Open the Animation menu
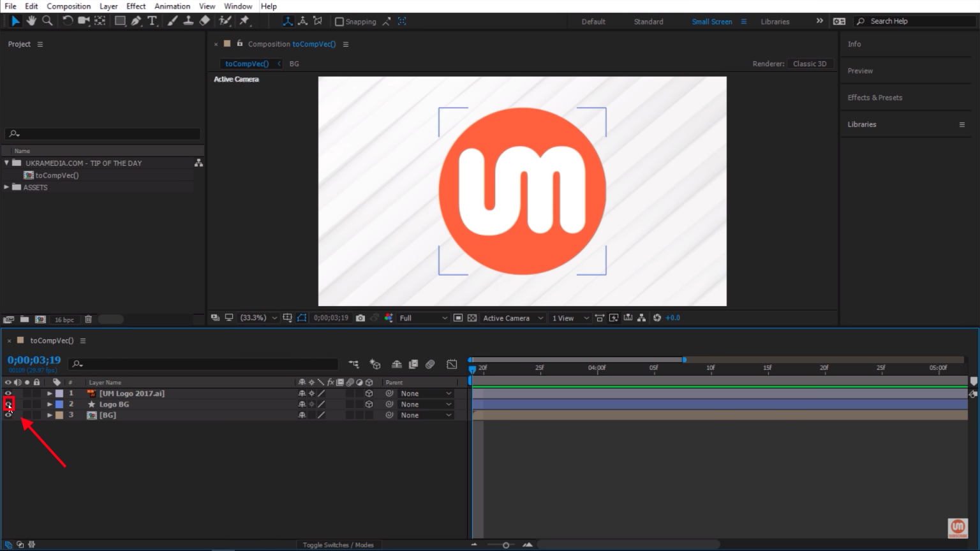Screen dimensions: 980x551 pos(172,6)
